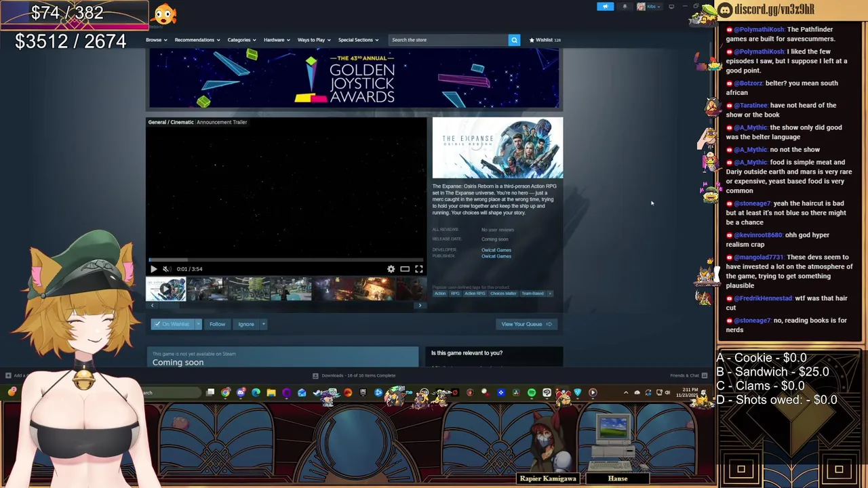Screen dimensions: 868x488
Task: Click the video progress bar
Action: click(286, 260)
